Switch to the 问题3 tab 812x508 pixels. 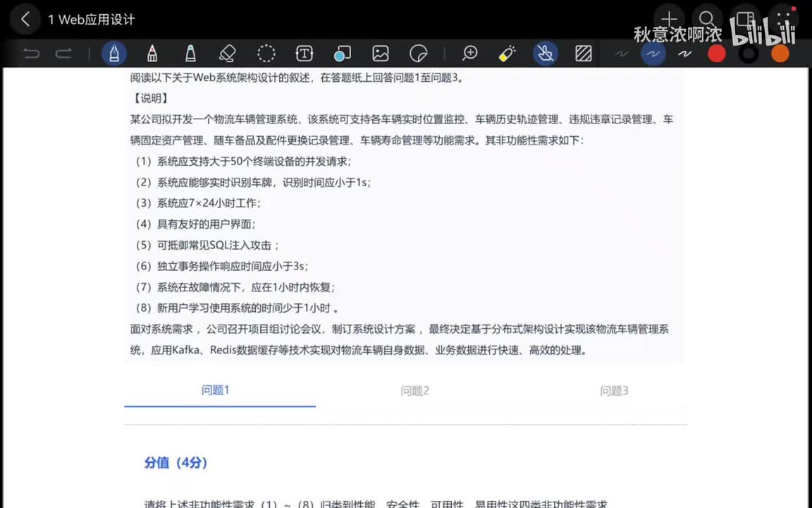pos(614,391)
